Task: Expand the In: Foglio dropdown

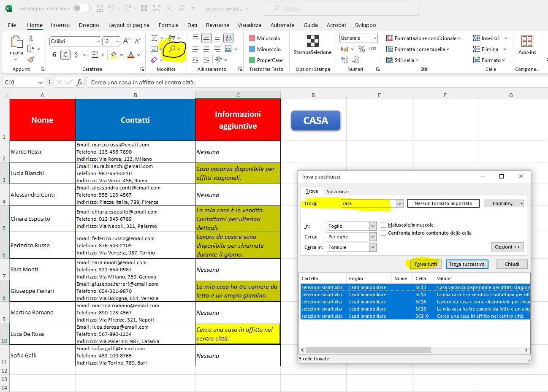Action: click(373, 226)
